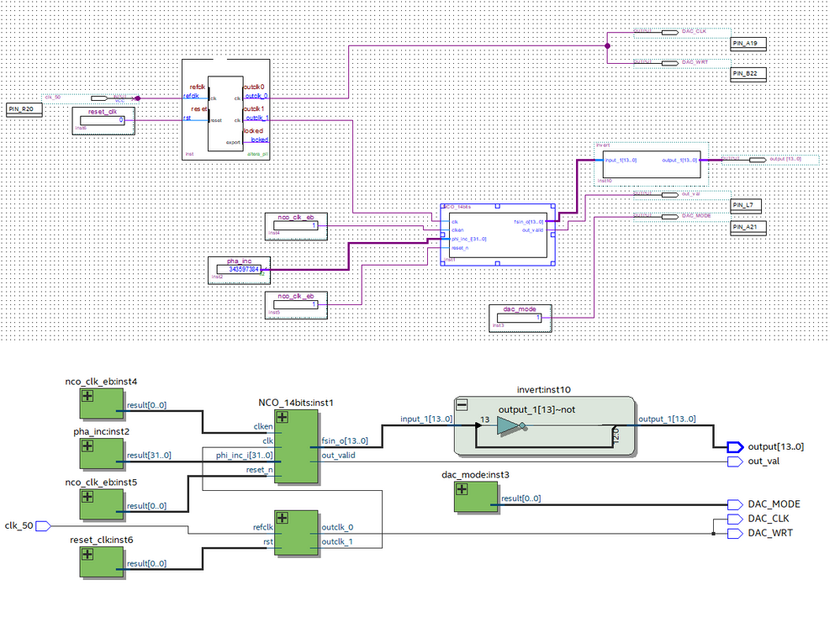Click the PIN_A19 pin assignment label
840x617 pixels.
(748, 44)
